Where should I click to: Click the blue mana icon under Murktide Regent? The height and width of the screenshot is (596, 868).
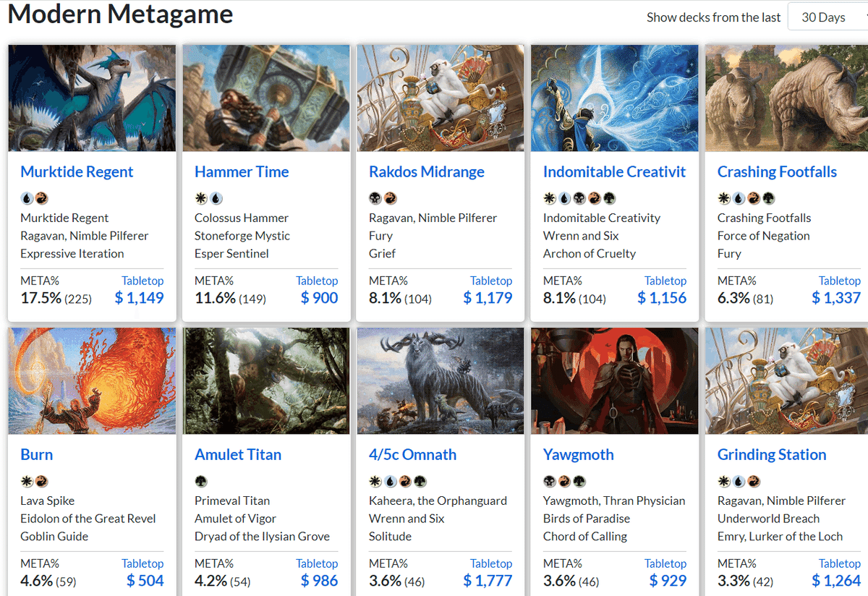(27, 198)
